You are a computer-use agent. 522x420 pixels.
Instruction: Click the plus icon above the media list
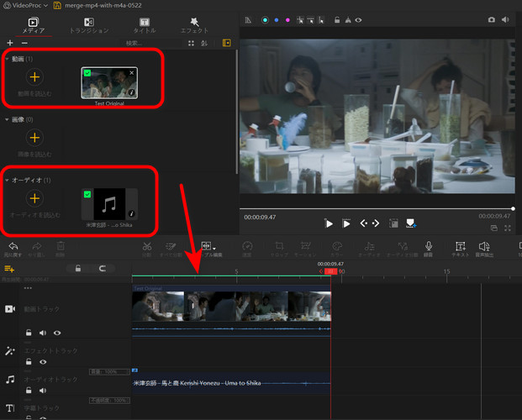pos(10,43)
